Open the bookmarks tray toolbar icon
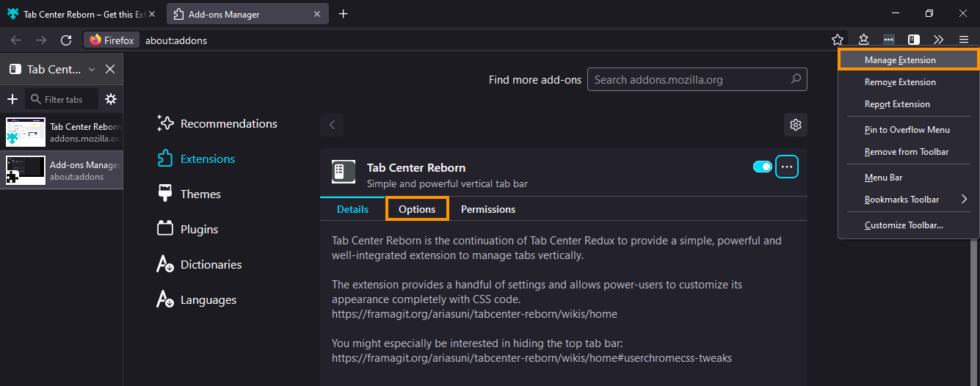Viewport: 980px width, 386px height. 864,40
